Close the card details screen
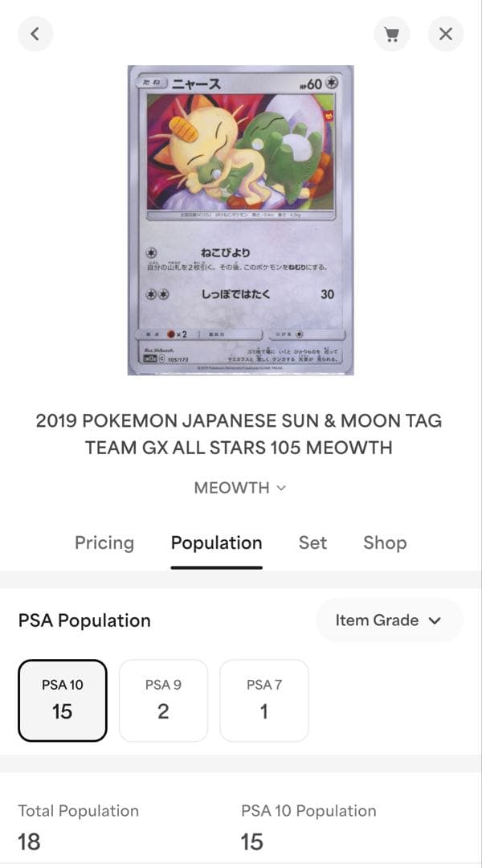 click(446, 34)
